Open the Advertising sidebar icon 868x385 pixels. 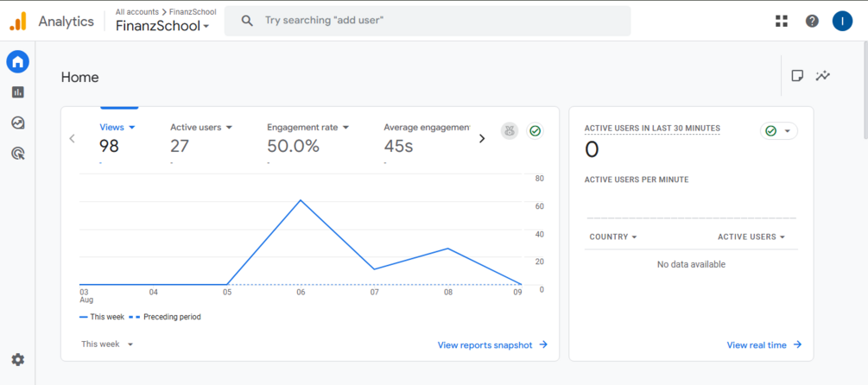17,154
